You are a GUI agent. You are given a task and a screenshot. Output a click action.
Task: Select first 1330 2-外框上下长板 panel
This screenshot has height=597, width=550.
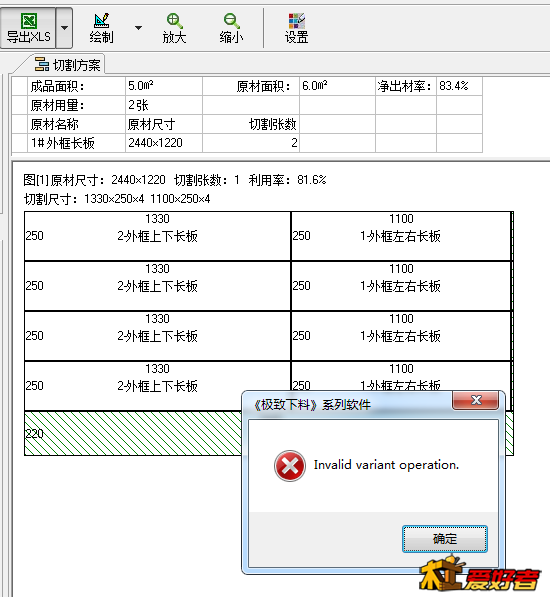point(158,236)
